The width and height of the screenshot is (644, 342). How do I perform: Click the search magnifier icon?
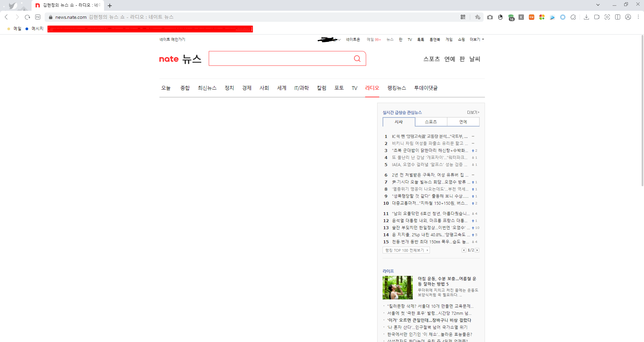[x=357, y=58]
